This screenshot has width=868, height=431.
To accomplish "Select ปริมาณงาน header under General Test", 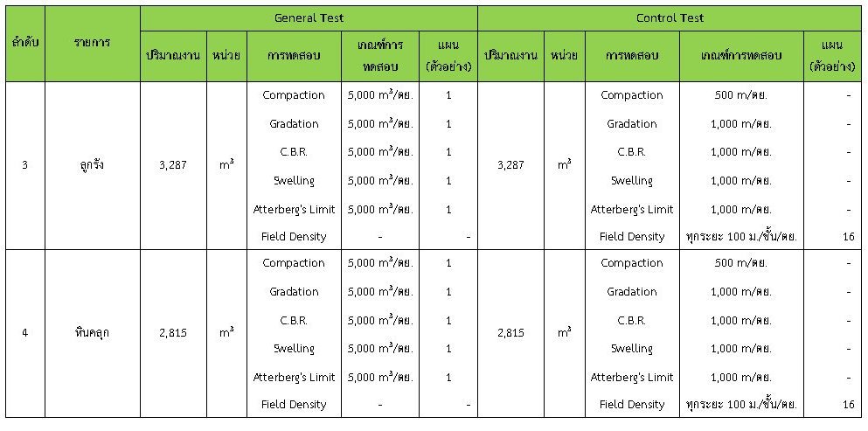I will click(173, 55).
